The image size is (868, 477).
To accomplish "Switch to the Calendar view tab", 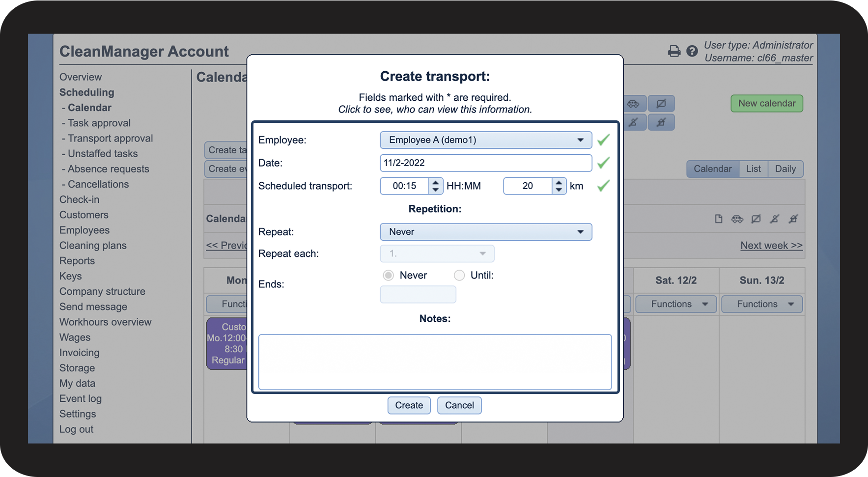I will tap(713, 169).
